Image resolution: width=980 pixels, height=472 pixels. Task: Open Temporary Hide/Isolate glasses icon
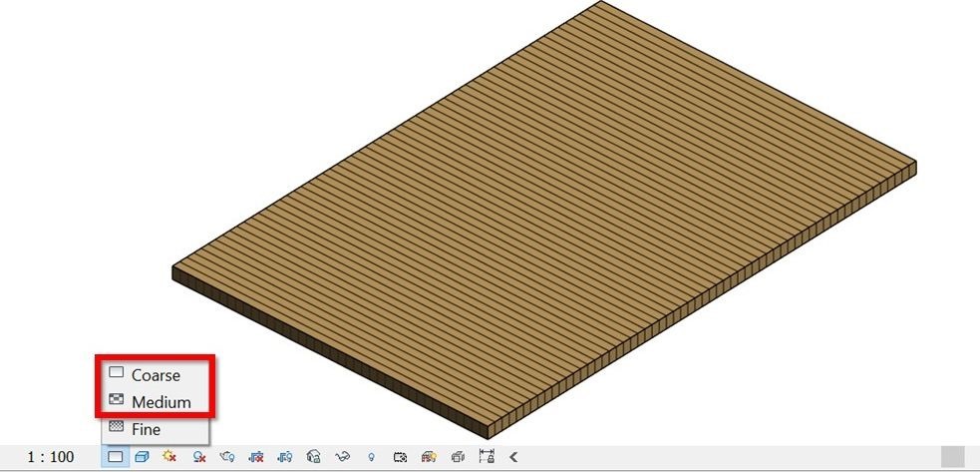[x=343, y=457]
